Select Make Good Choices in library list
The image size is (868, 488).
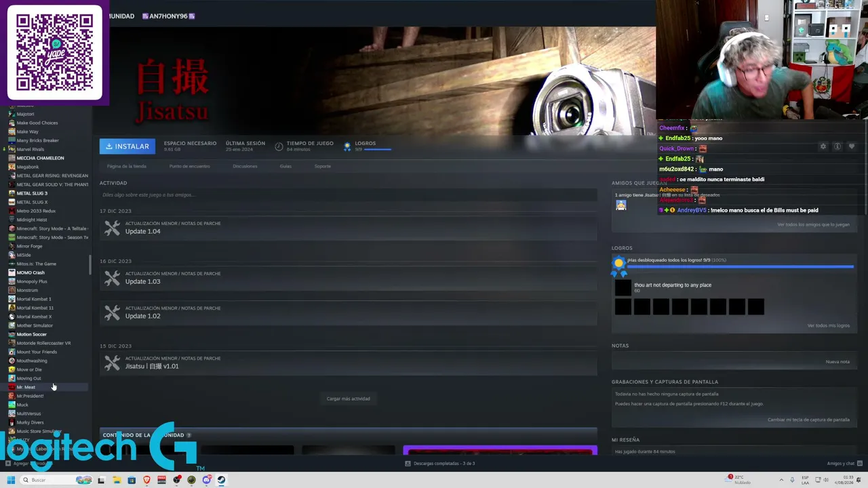(37, 123)
